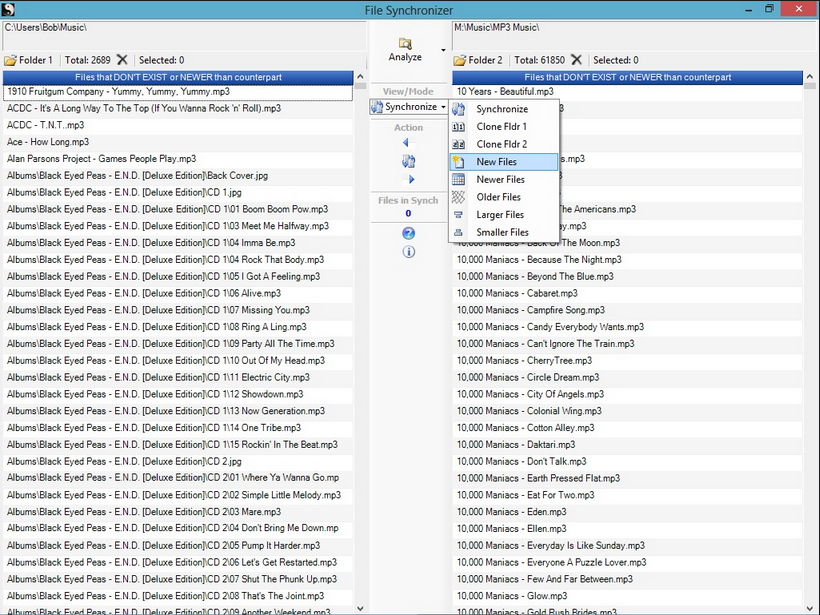Select 10,000 Maniacs - Beyond The Blue.mp3
This screenshot has width=820, height=615.
click(x=628, y=277)
